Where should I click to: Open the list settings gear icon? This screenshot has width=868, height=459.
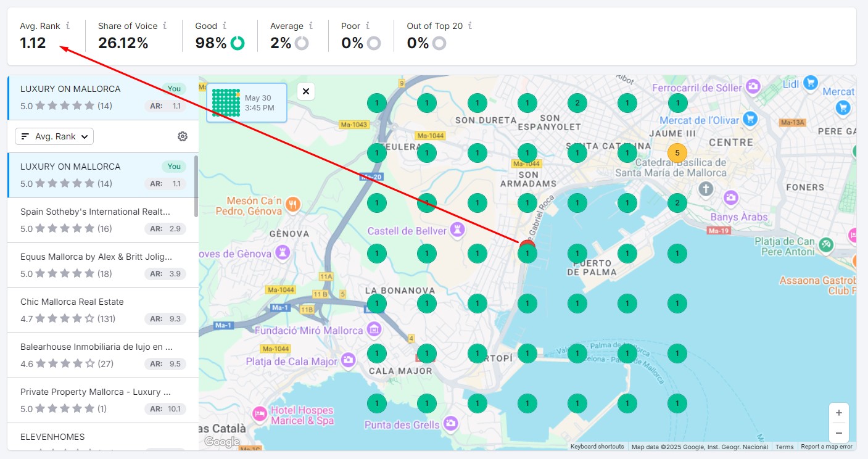pyautogui.click(x=183, y=136)
